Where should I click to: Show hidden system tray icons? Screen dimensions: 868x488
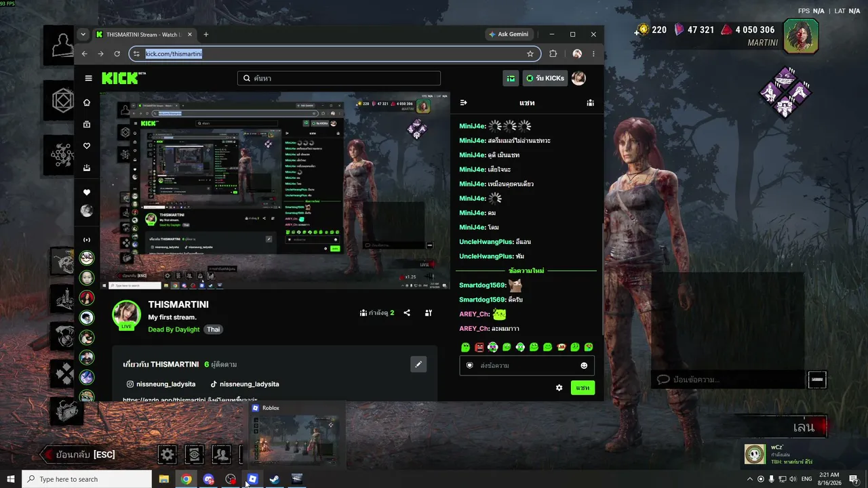[749, 479]
